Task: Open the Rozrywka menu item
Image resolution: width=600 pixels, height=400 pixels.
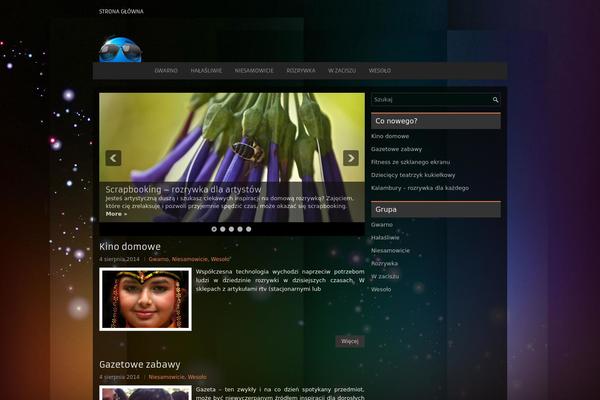Action: (x=301, y=70)
